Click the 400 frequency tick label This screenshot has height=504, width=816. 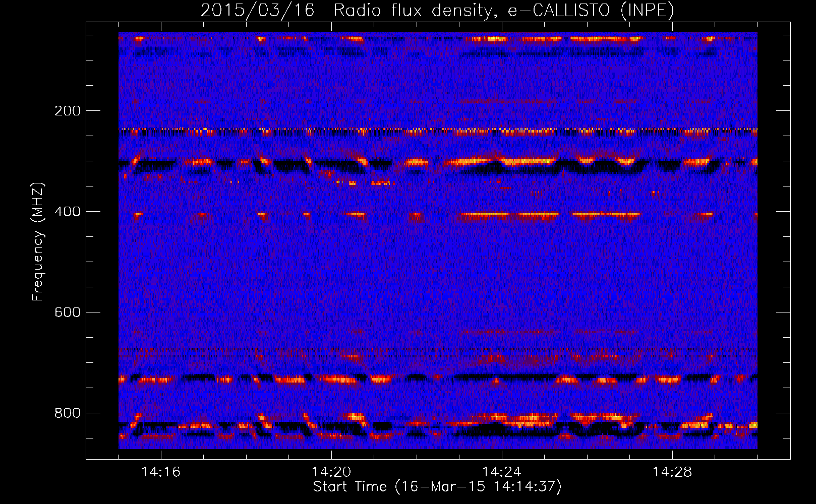coord(67,212)
